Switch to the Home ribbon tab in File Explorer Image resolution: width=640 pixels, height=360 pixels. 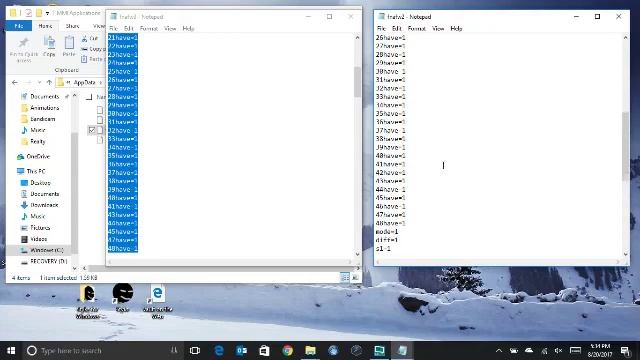tap(45, 26)
